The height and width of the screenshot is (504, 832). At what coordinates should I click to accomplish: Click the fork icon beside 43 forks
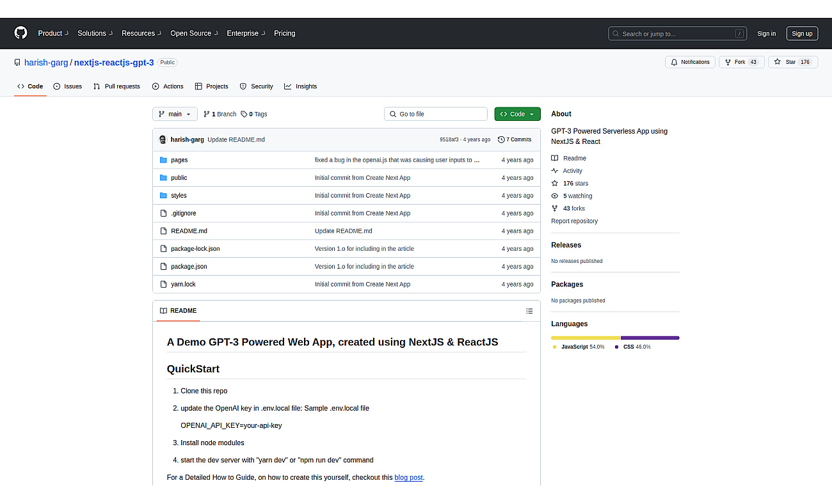[555, 209]
